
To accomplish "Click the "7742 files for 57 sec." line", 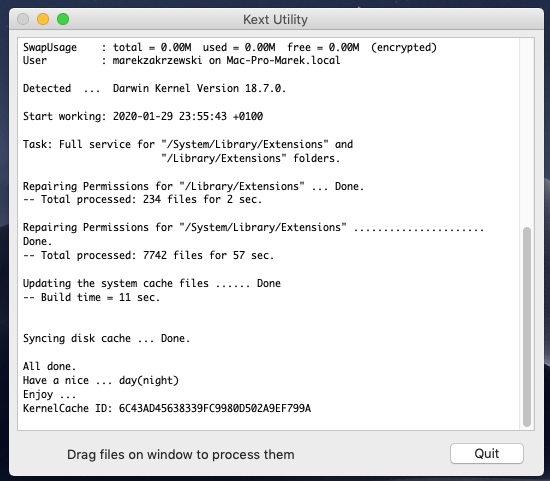I will coord(148,255).
